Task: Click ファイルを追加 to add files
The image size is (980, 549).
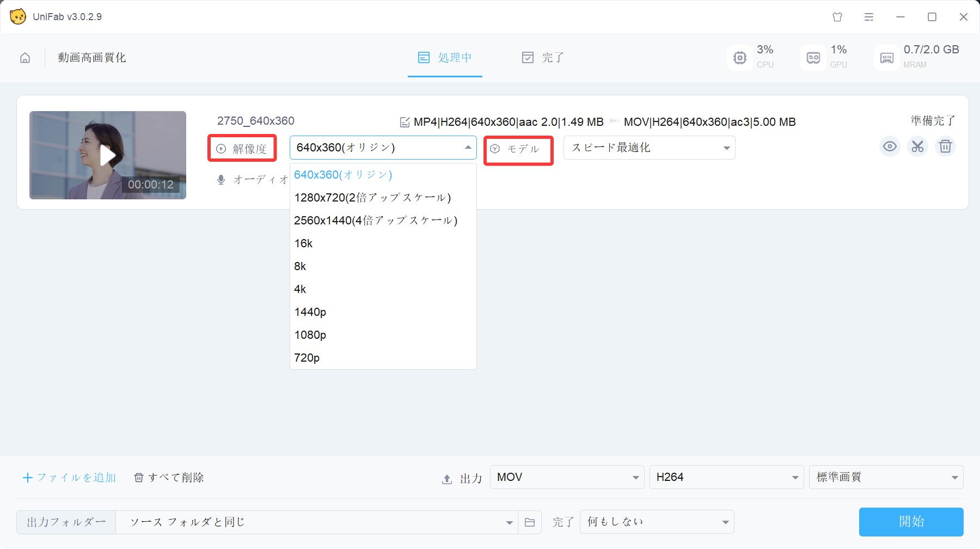Action: coord(69,477)
